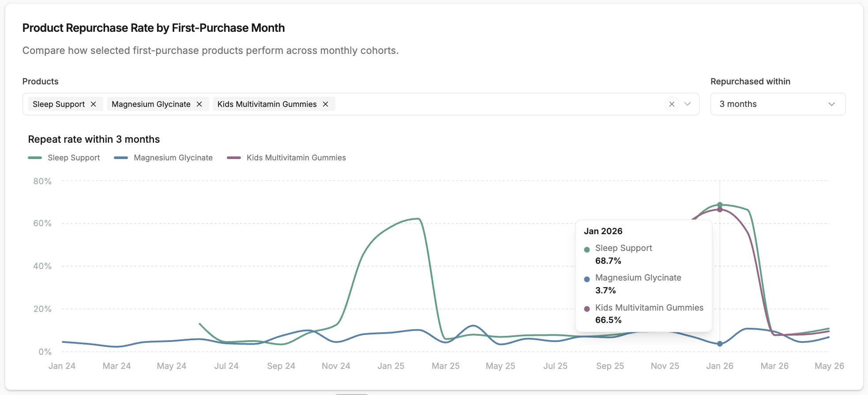This screenshot has width=868, height=395.
Task: Toggle the Magnesium Glycinate legend entry
Action: (x=163, y=158)
